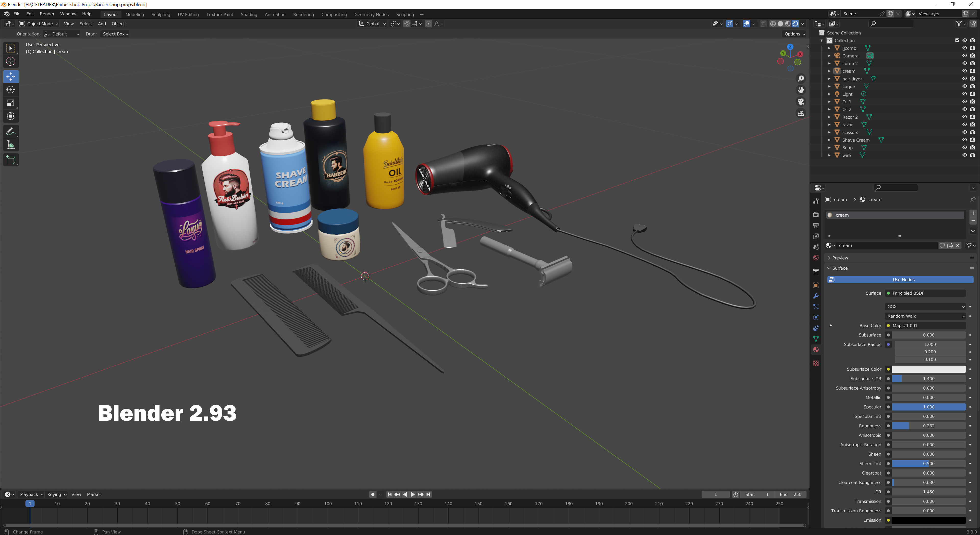The width and height of the screenshot is (980, 535).
Task: Switch to the Shading workspace tab
Action: pyautogui.click(x=249, y=15)
